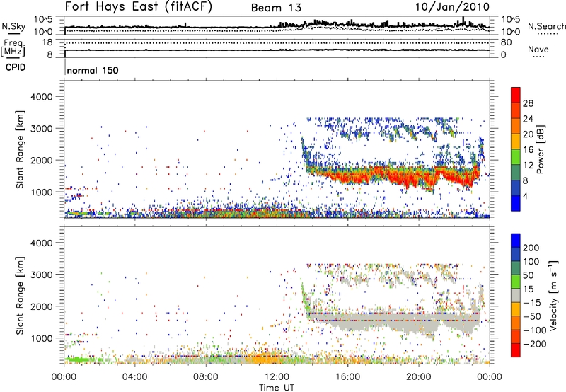Image resolution: width=566 pixels, height=392 pixels.
Task: Pick the light green 12–16 dB power segment
Action: 516,157
